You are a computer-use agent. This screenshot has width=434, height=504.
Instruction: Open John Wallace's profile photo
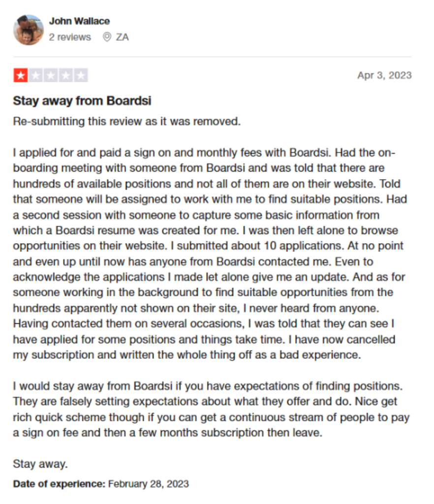[29, 30]
